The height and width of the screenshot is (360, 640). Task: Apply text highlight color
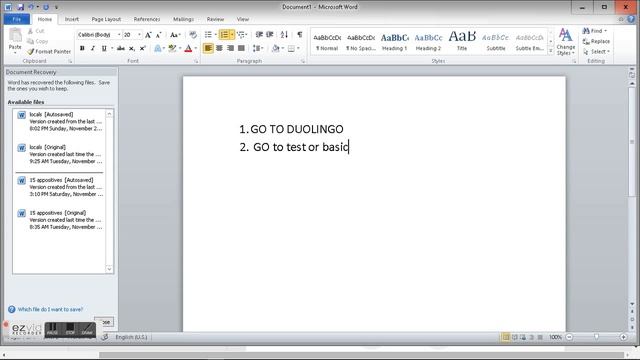click(x=172, y=48)
